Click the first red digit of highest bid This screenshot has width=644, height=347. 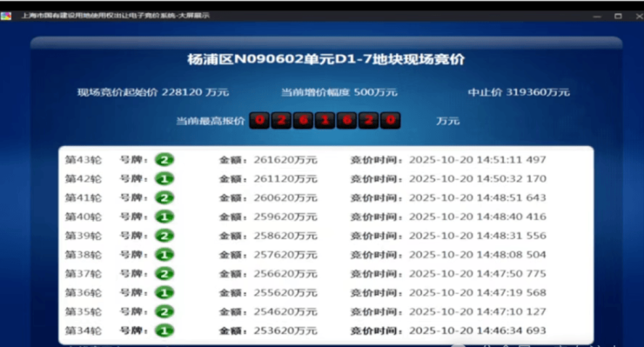pos(259,120)
